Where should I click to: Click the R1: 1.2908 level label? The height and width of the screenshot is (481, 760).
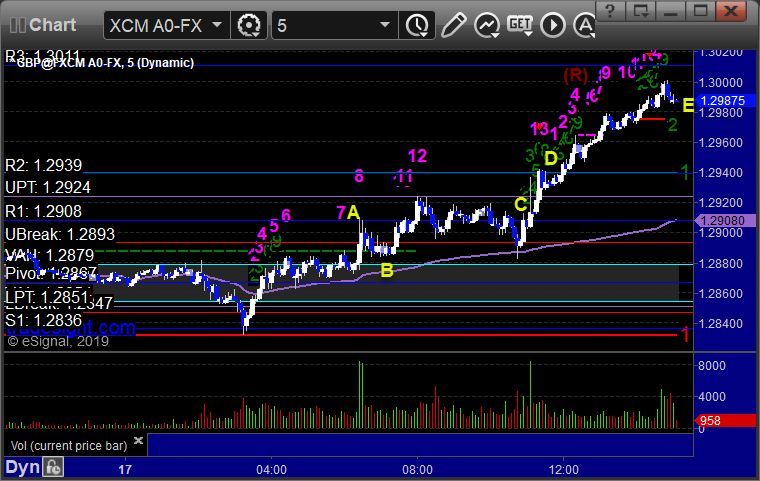click(44, 211)
